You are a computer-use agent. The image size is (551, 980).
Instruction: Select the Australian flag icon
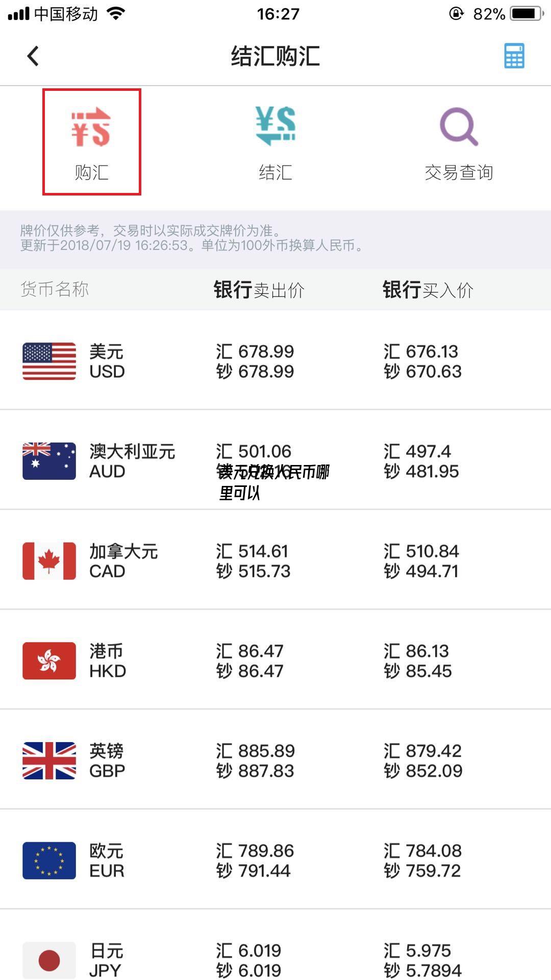coord(49,461)
